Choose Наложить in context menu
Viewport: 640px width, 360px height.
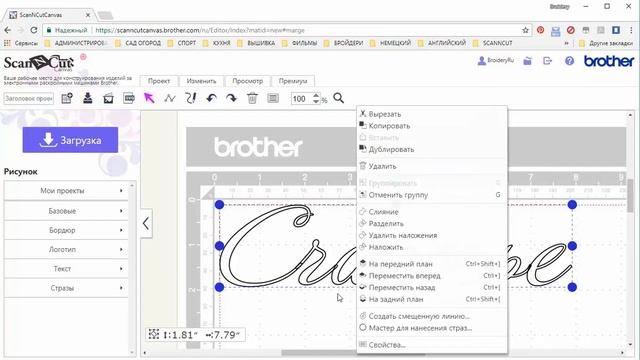pyautogui.click(x=432, y=247)
